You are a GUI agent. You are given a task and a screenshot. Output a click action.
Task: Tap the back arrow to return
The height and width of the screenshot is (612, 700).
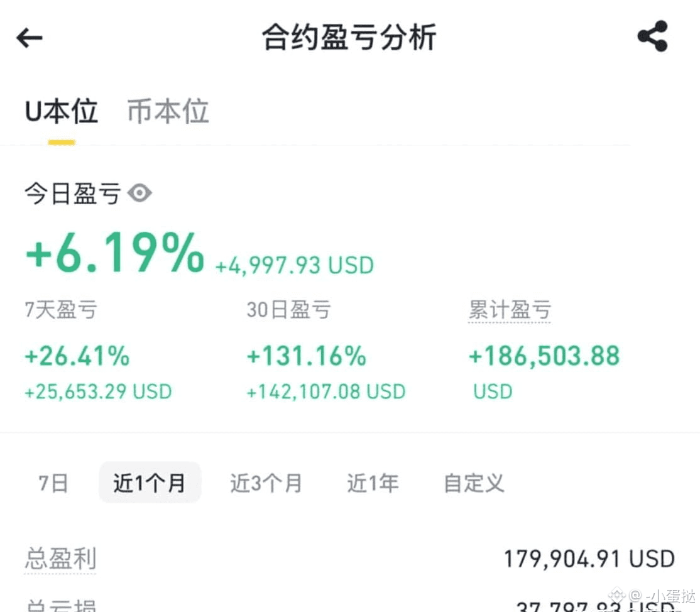[29, 38]
